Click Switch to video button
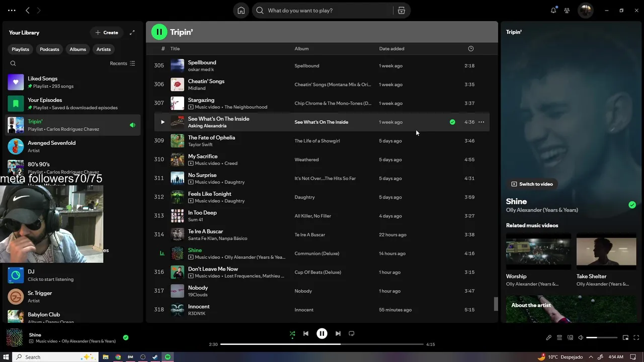The height and width of the screenshot is (362, 644). pyautogui.click(x=532, y=184)
